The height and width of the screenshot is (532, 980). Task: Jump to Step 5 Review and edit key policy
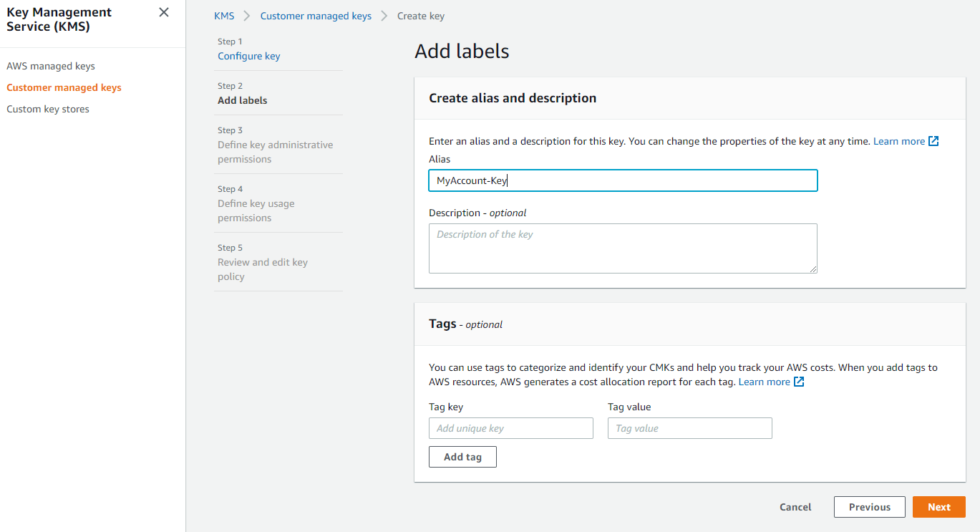(x=262, y=269)
